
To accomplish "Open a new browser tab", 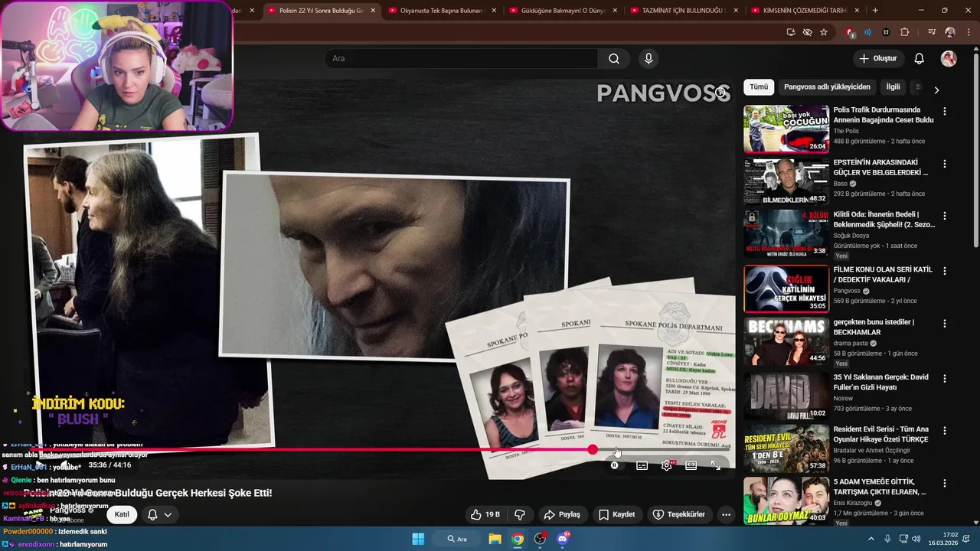I will [875, 11].
